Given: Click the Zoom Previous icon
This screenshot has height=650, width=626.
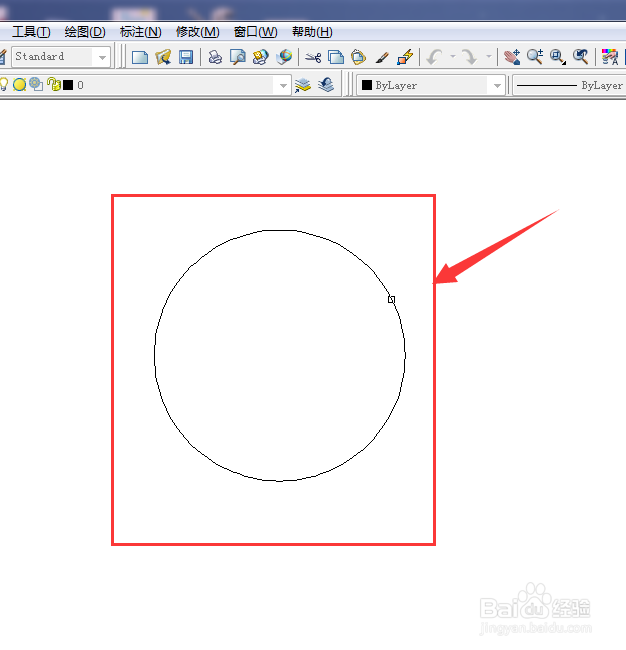Looking at the screenshot, I should click(x=580, y=57).
